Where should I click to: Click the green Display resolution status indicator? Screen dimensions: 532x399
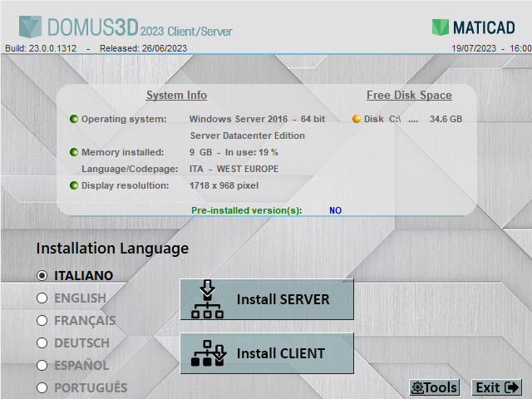pyautogui.click(x=74, y=185)
